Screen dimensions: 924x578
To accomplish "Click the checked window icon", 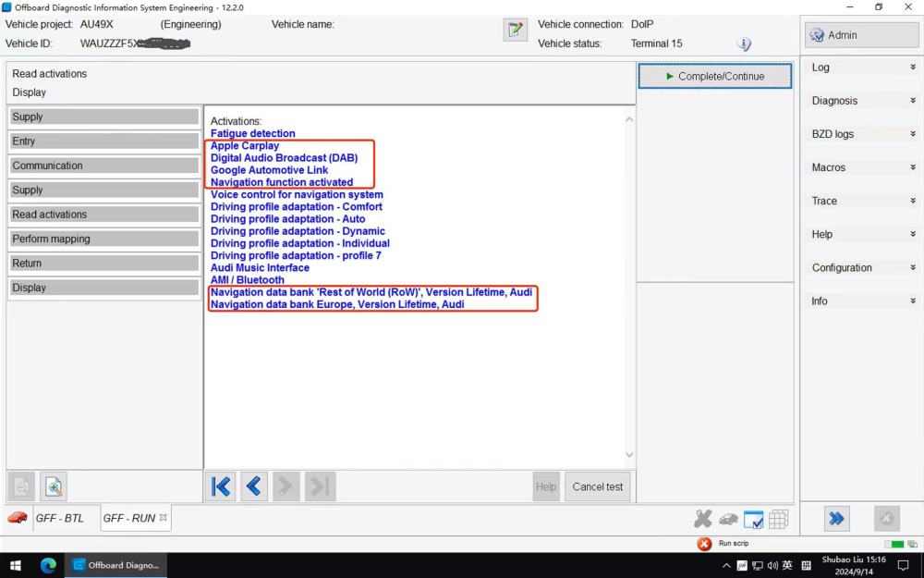I will [x=754, y=520].
